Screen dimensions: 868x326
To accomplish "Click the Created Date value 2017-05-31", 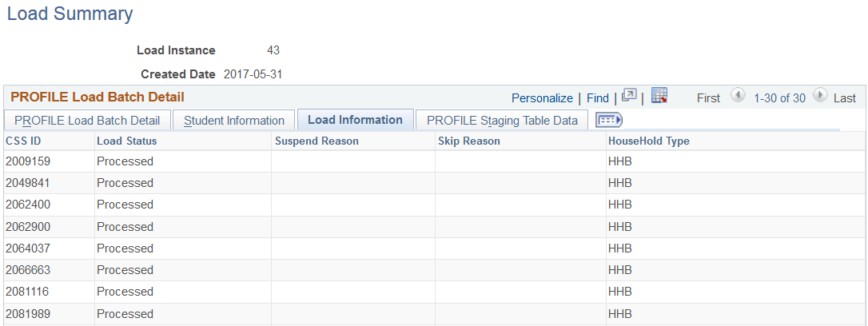I will [x=253, y=74].
